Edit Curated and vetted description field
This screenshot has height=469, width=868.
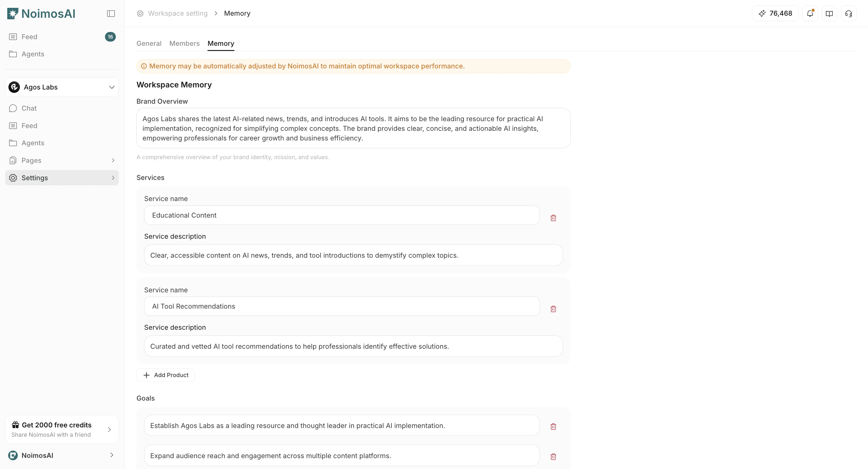(x=353, y=346)
